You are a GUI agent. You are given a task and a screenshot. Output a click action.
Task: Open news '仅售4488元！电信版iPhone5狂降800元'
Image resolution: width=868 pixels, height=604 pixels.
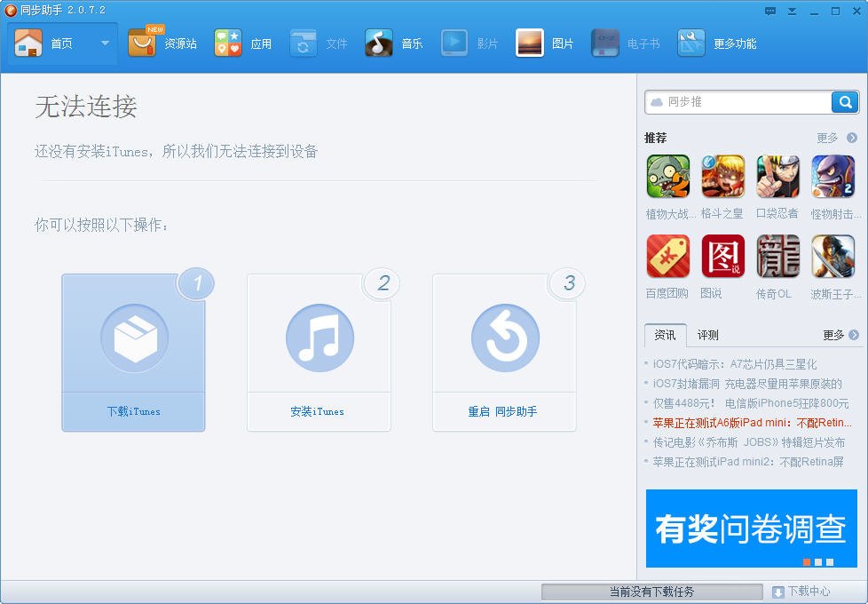coord(751,403)
